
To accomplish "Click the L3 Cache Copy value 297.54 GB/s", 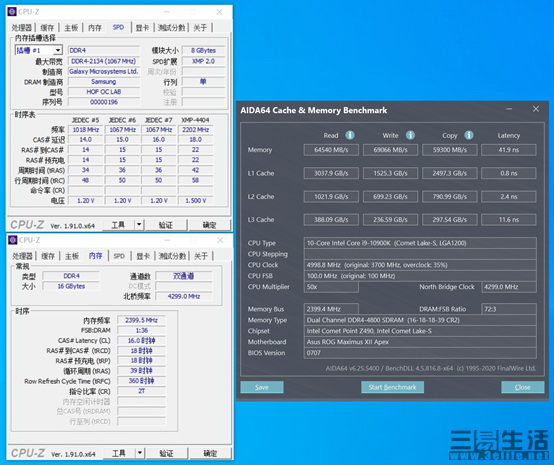I will (450, 220).
